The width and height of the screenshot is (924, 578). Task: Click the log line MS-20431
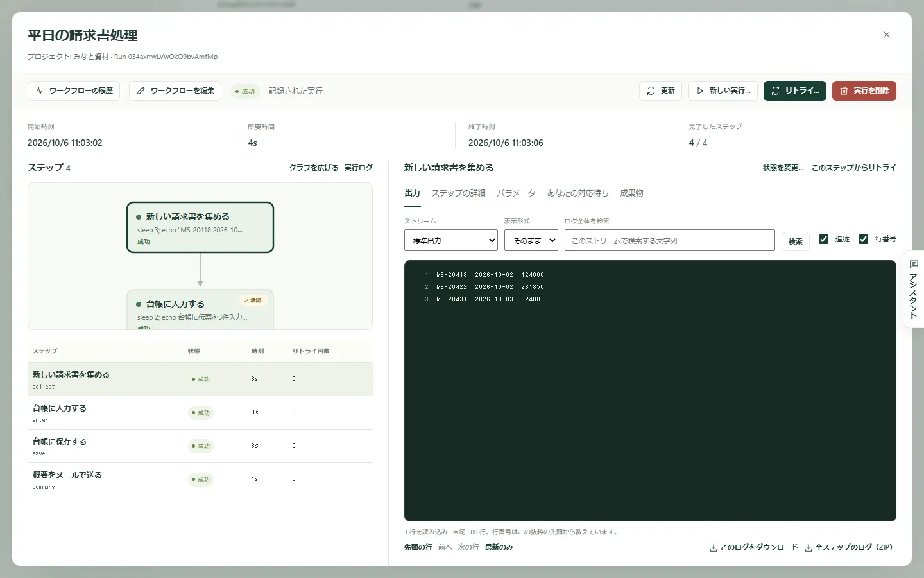(x=488, y=299)
